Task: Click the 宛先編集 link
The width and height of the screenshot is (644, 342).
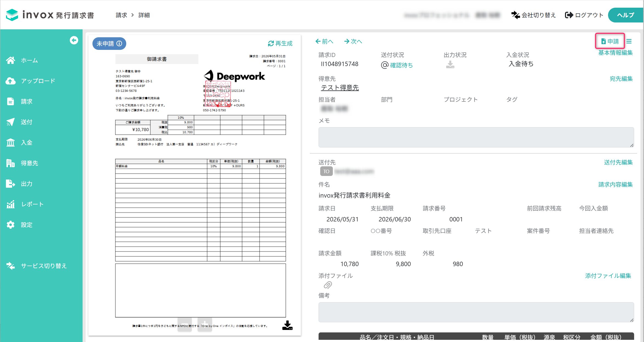Action: (621, 79)
